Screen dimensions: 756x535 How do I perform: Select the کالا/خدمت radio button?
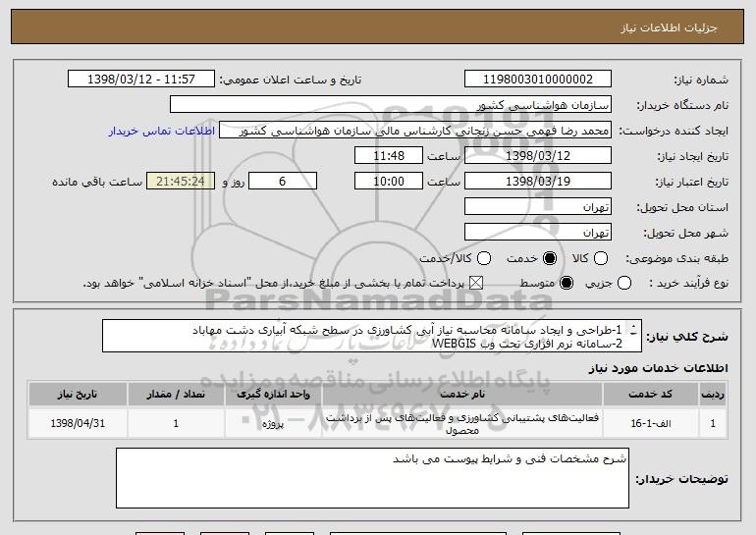click(484, 258)
